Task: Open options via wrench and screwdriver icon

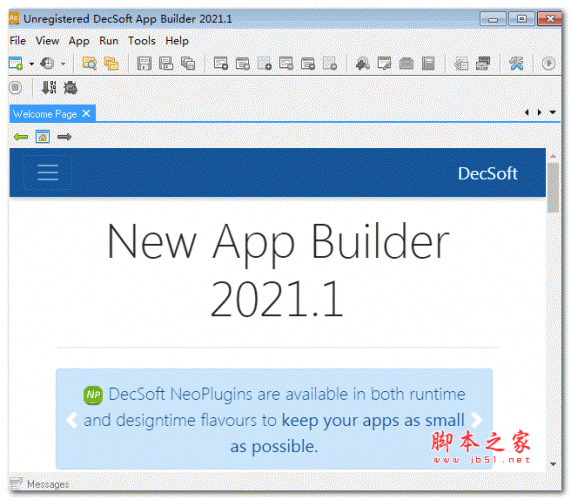Action: pyautogui.click(x=516, y=63)
